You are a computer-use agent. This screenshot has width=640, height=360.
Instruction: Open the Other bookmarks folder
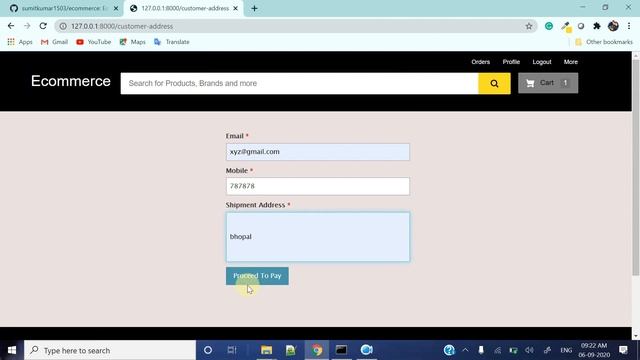pos(603,42)
